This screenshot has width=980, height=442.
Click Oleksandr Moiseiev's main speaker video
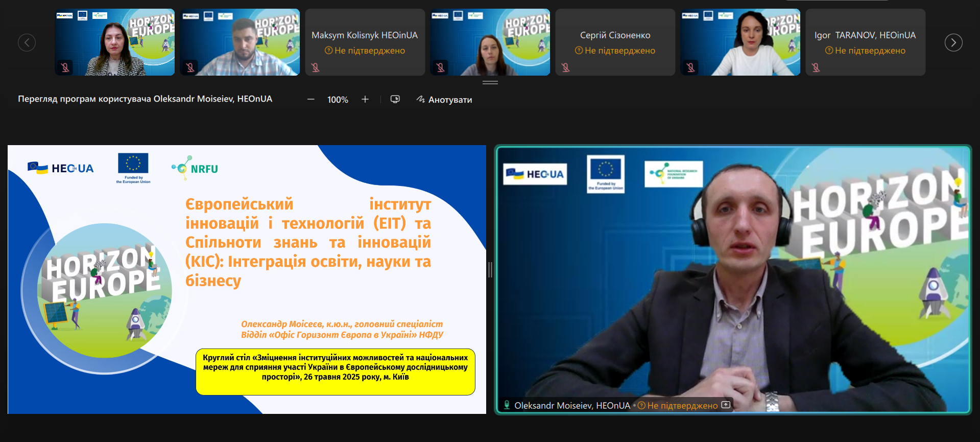point(733,279)
